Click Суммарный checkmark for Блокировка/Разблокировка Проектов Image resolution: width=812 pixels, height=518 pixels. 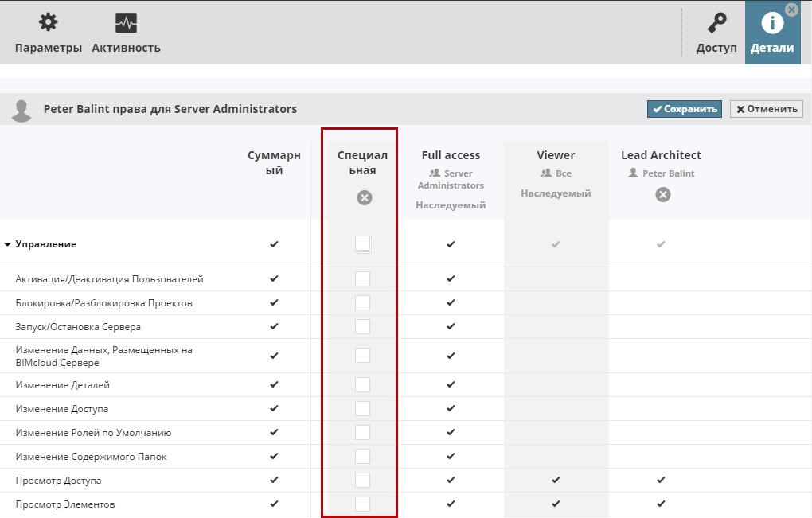[274, 302]
